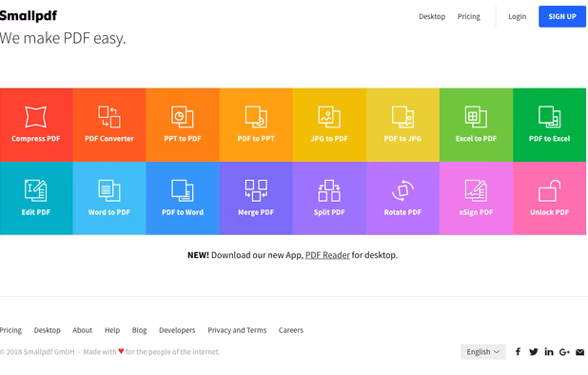Expand the English language dropdown
The image size is (588, 375).
coord(483,352)
